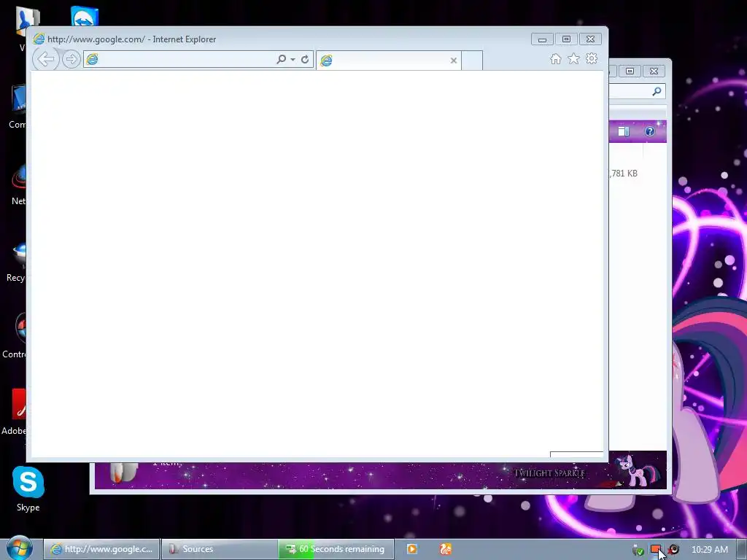
Task: Close the Internet Explorer window
Action: pyautogui.click(x=590, y=39)
